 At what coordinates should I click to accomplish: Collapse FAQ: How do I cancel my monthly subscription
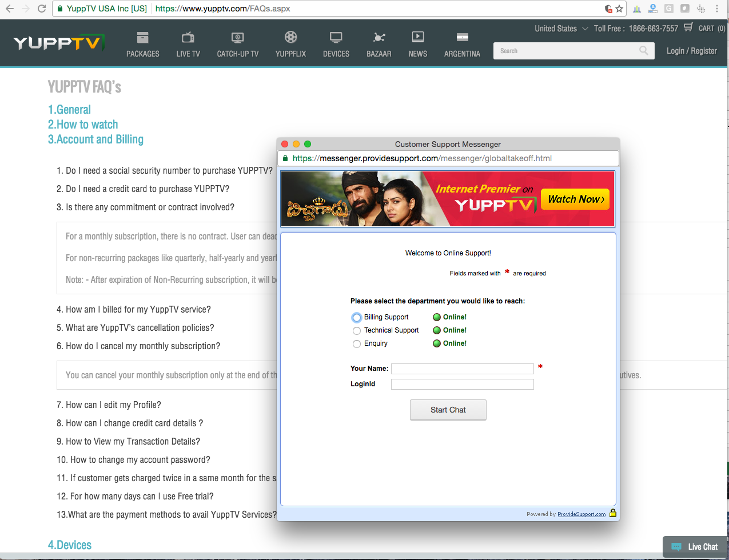click(138, 346)
